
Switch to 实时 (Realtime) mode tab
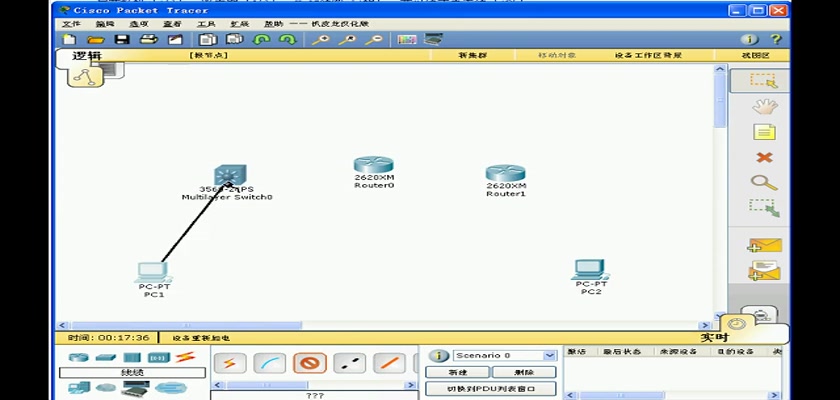[714, 338]
